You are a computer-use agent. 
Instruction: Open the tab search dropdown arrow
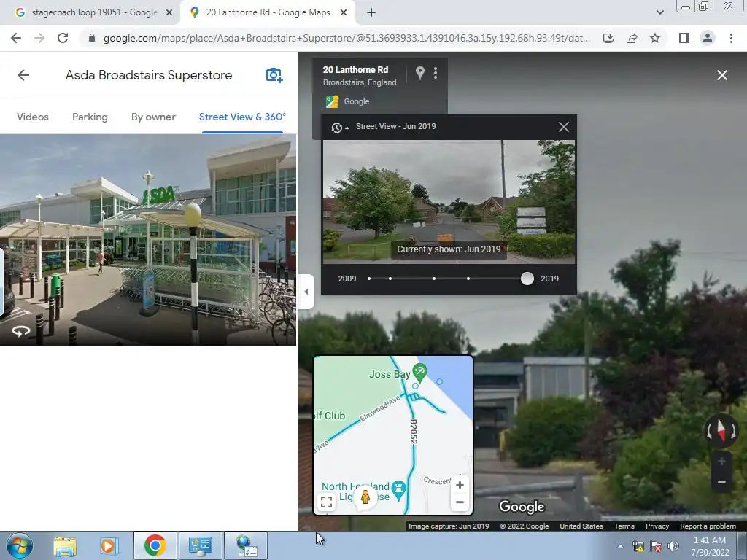[x=659, y=12]
